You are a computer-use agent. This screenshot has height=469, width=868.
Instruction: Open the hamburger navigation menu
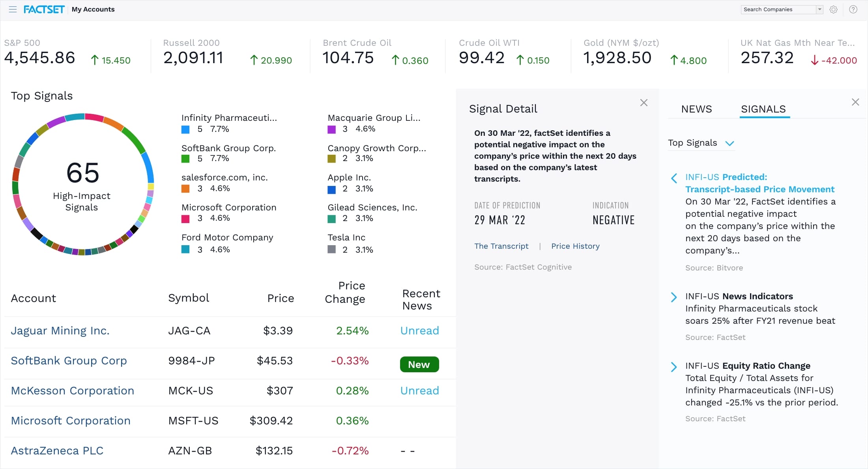point(13,9)
